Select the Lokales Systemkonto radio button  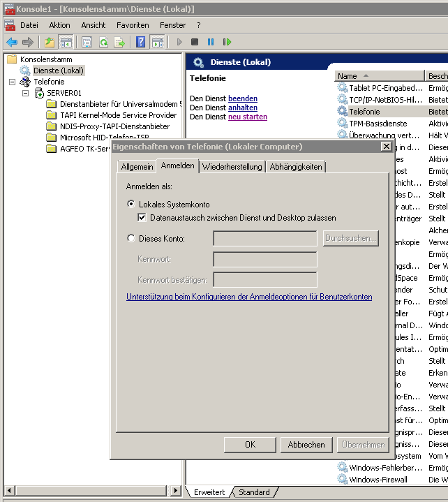tap(131, 204)
